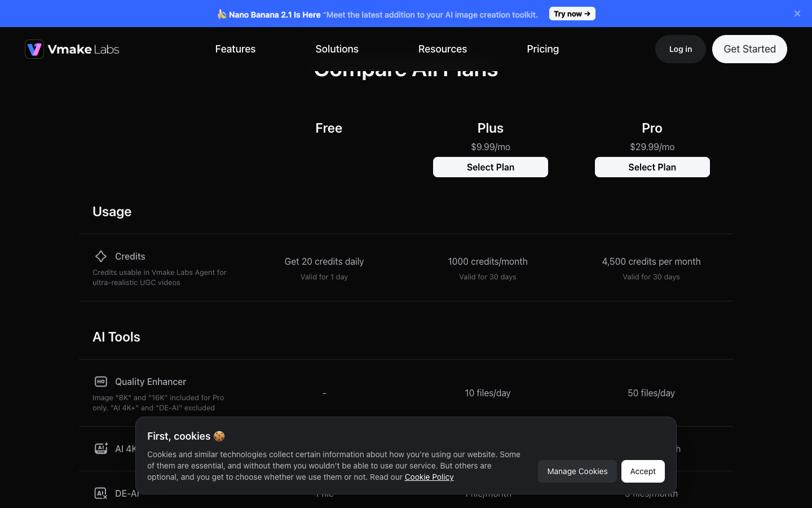Click the Usage section heading
The height and width of the screenshot is (508, 812).
tap(112, 212)
